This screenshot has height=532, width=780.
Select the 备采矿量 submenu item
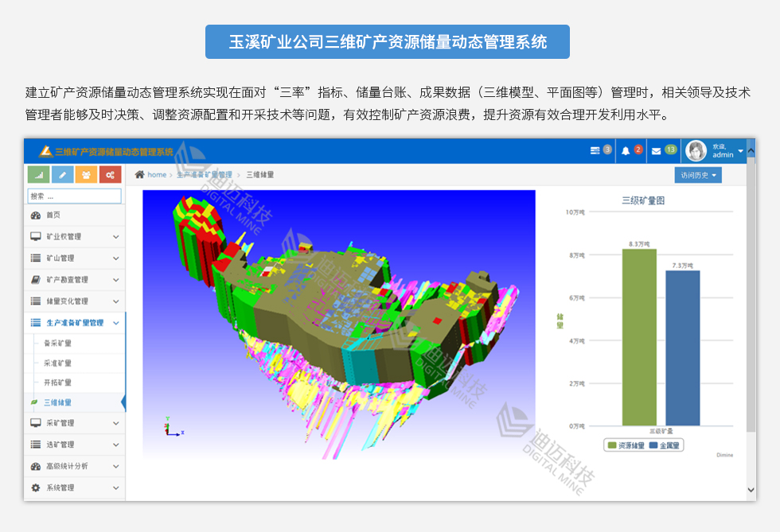(x=57, y=344)
